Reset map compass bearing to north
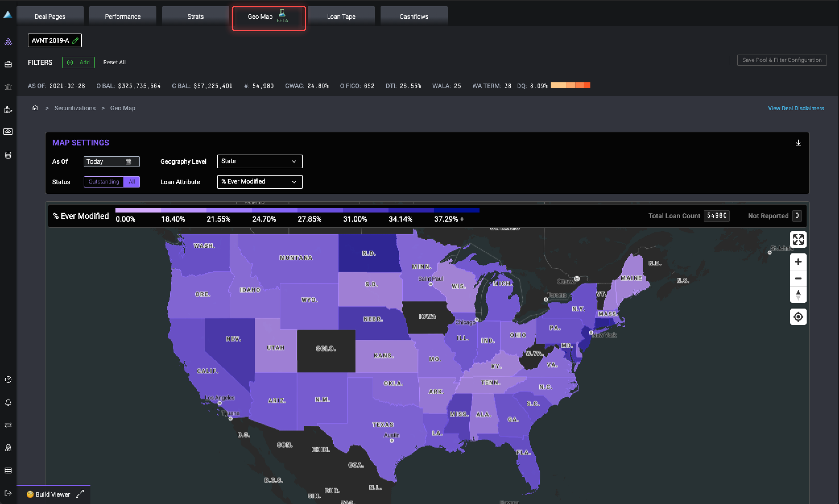839x504 pixels. tap(798, 294)
